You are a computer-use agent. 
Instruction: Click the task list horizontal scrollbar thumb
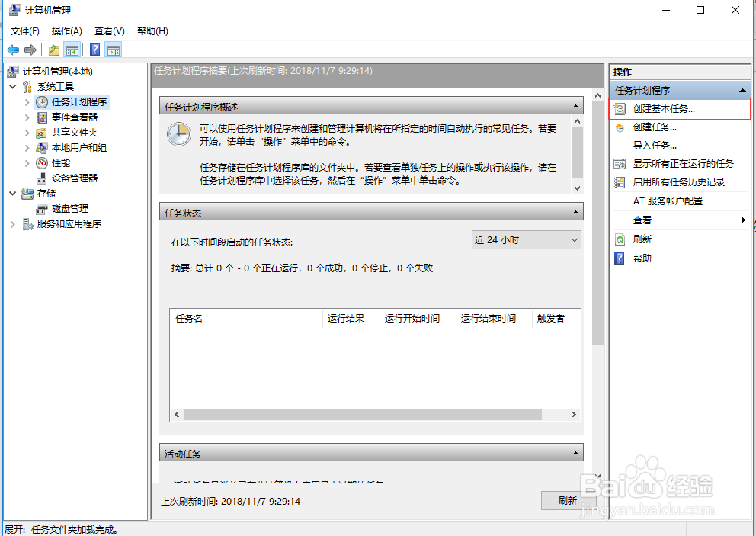tap(363, 415)
